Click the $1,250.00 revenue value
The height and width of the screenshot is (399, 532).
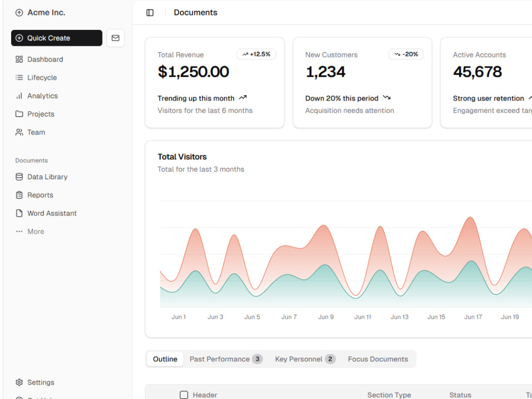click(x=194, y=72)
